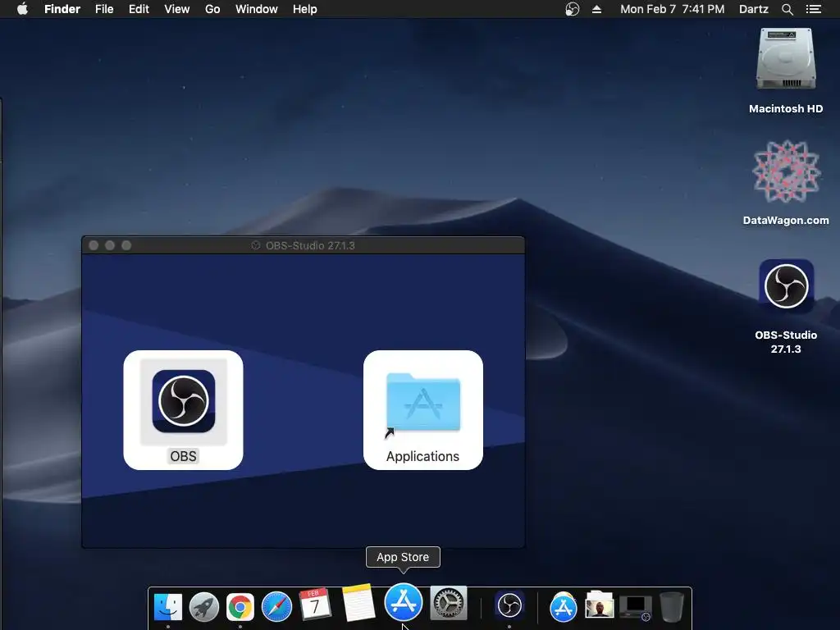Click the Dartz user name in menu bar
This screenshot has width=840, height=630.
pos(753,9)
